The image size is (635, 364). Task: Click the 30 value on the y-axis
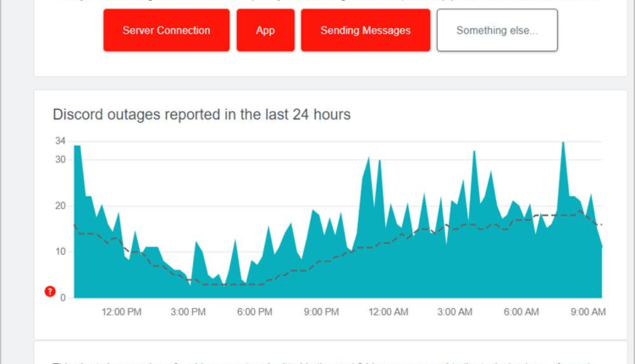(60, 159)
